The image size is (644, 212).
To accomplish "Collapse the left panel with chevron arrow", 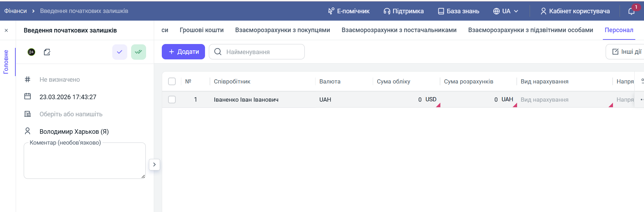I will click(154, 165).
